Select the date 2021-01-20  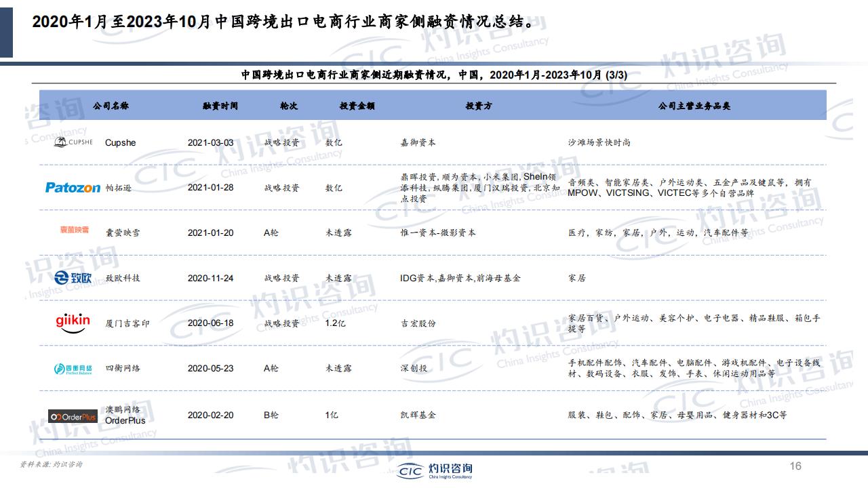210,232
